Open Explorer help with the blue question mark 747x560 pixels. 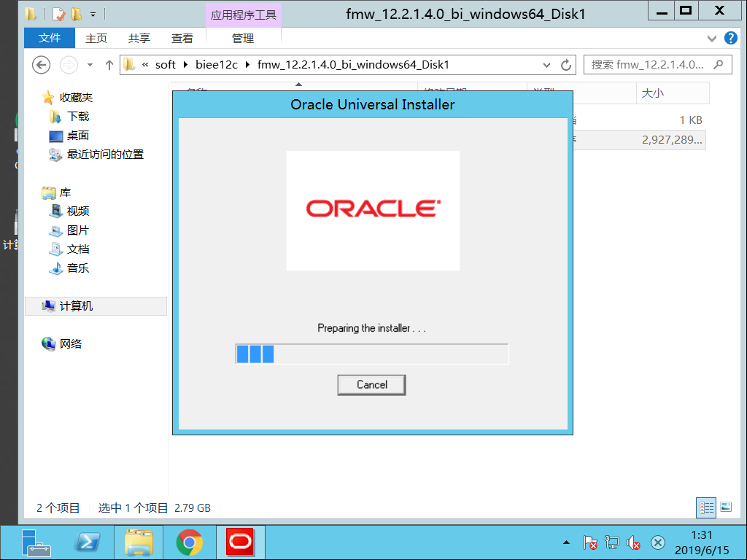(x=731, y=38)
